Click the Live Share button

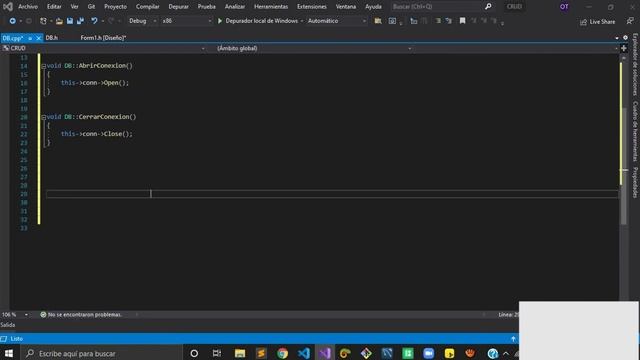[598, 22]
